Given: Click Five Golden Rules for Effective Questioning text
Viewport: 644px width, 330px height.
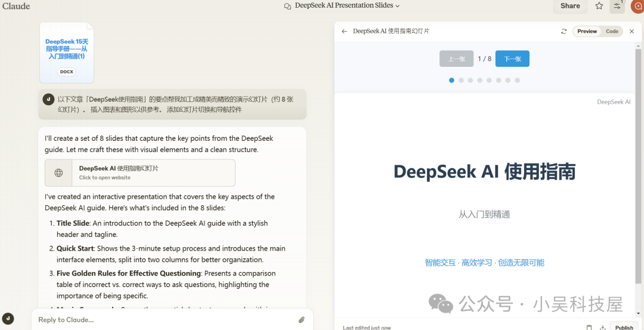Looking at the screenshot, I should pos(129,273).
